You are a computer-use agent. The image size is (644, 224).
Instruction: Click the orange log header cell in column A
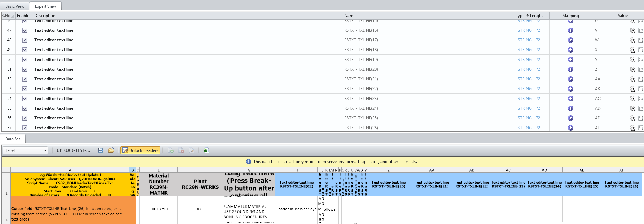pyautogui.click(x=70, y=184)
